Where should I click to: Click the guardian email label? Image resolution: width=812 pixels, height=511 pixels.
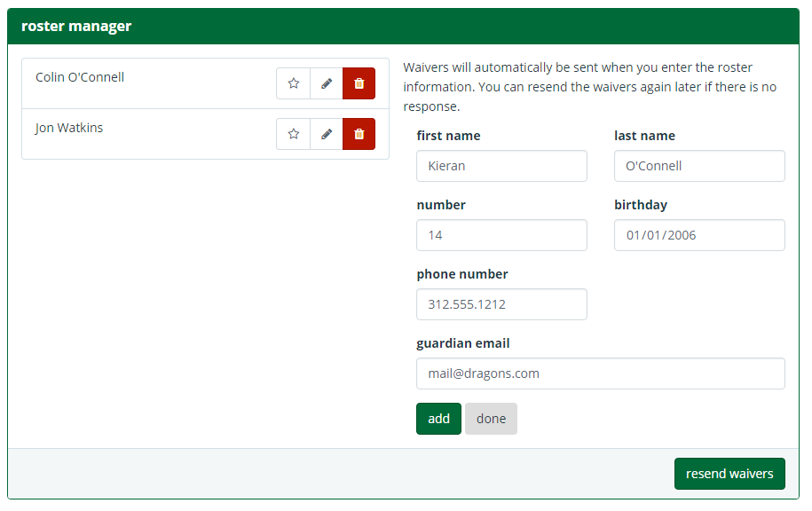(463, 343)
